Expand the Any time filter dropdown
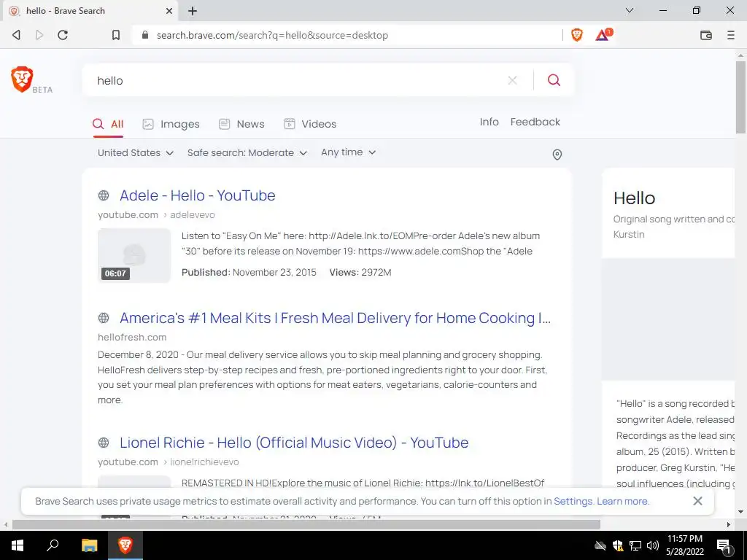The image size is (747, 560). [348, 152]
